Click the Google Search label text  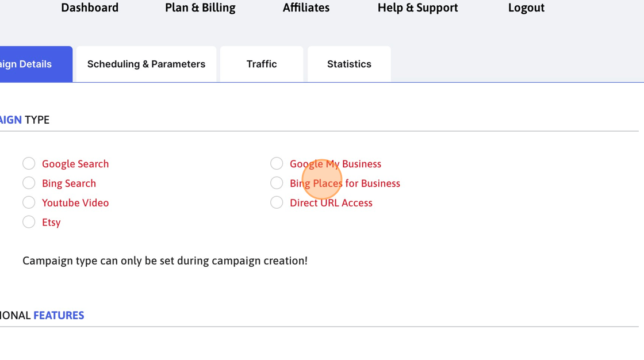pyautogui.click(x=75, y=164)
